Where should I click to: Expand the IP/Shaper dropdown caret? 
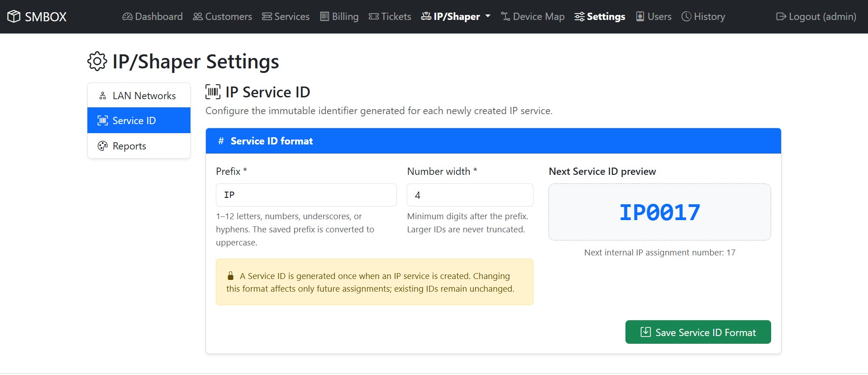click(488, 16)
